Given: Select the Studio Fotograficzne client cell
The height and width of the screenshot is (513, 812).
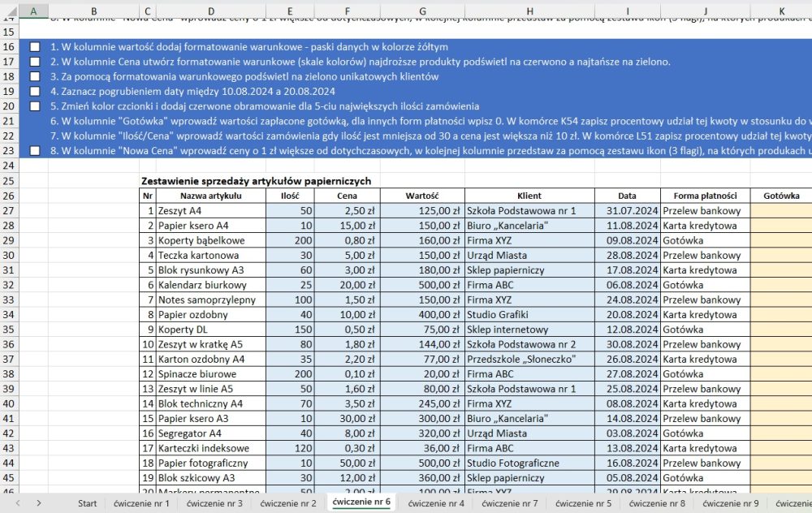Looking at the screenshot, I should pyautogui.click(x=529, y=463).
